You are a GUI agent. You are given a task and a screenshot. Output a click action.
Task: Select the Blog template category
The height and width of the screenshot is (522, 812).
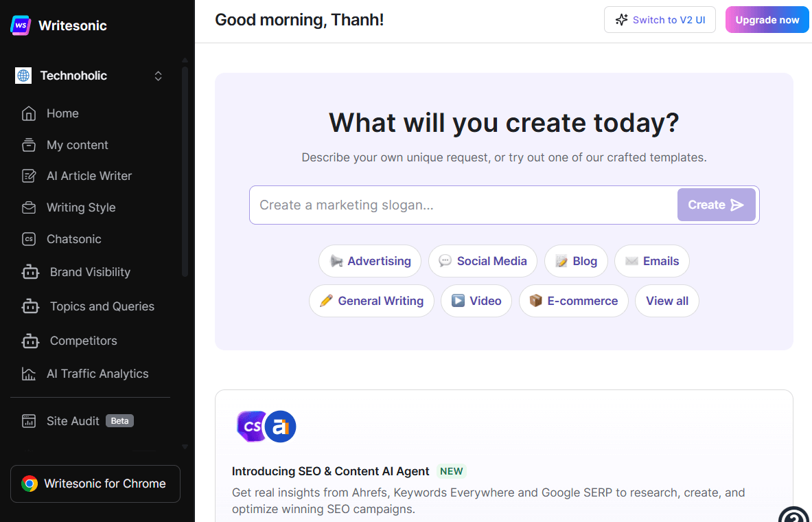pyautogui.click(x=576, y=261)
